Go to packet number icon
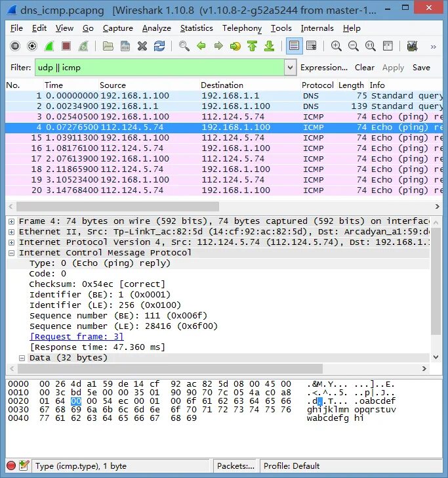This screenshot has width=448, height=478. (235, 47)
